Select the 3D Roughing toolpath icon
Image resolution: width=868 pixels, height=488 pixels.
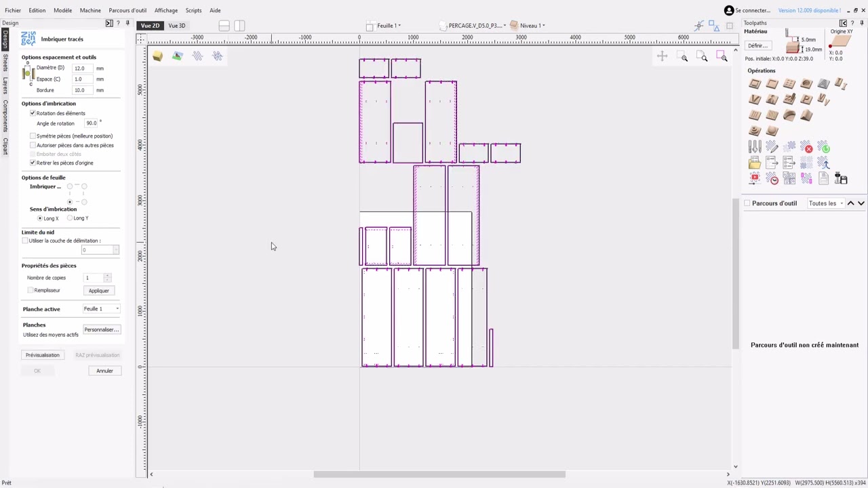coord(755,131)
